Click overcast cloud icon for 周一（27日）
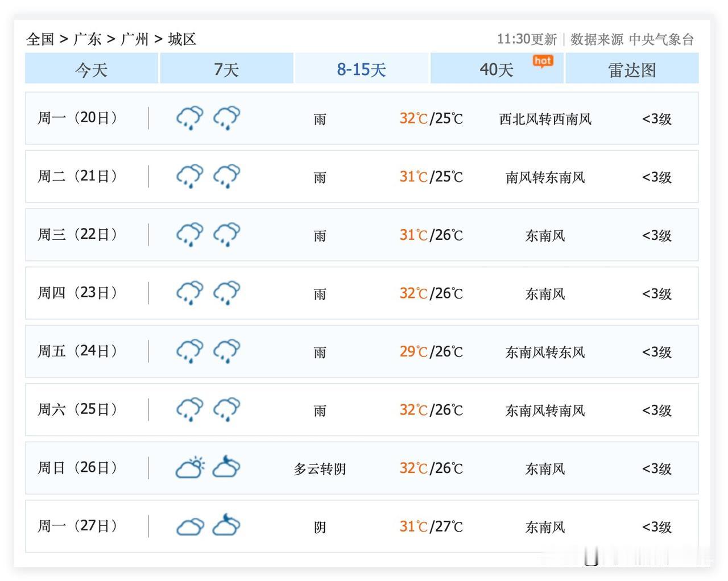This screenshot has height=581, width=728. 190,526
